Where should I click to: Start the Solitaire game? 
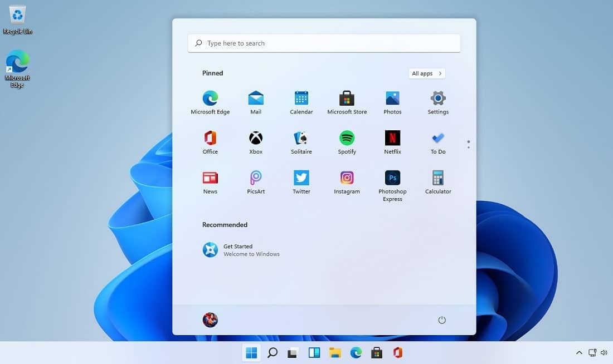[301, 142]
